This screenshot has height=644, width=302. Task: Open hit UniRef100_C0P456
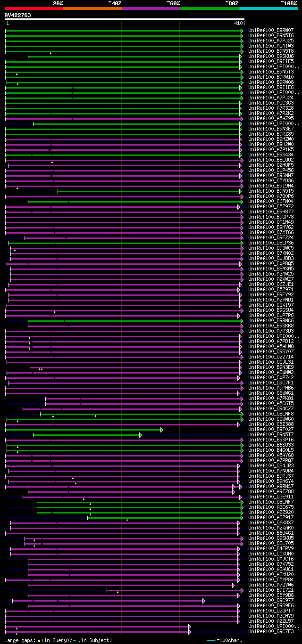click(271, 171)
